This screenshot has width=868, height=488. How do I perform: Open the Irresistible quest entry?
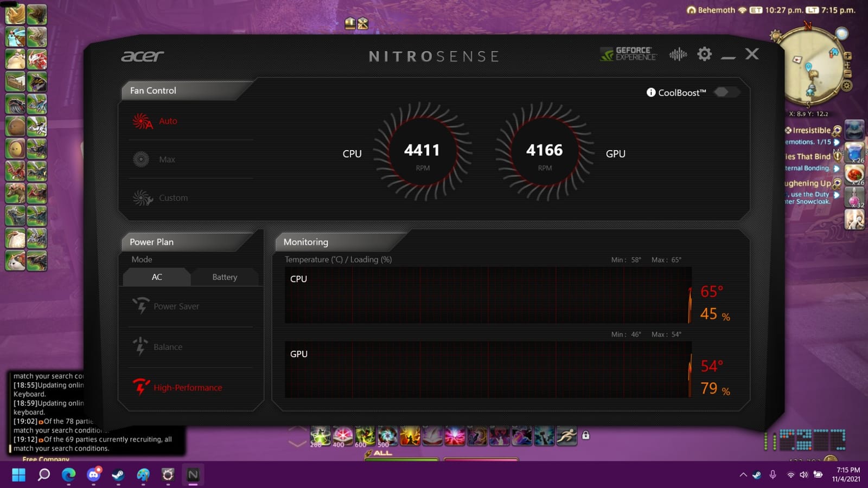click(x=812, y=130)
